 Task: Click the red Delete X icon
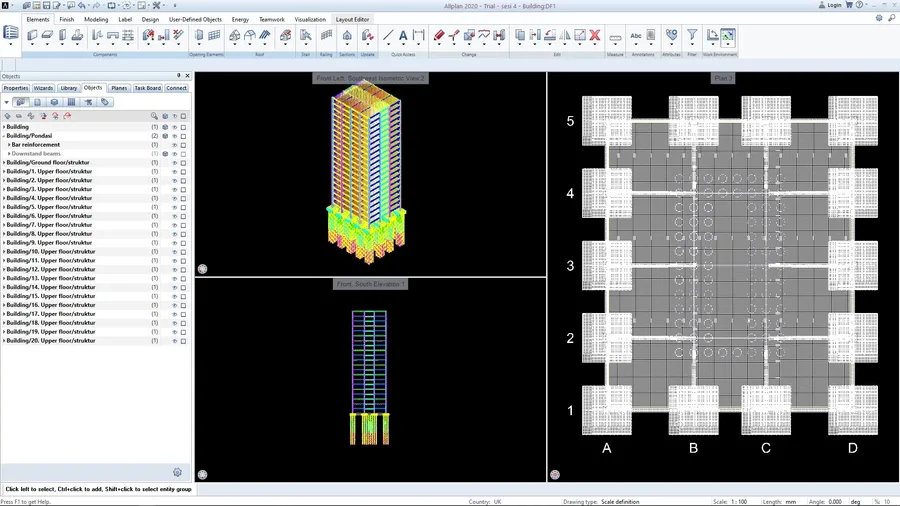[595, 35]
